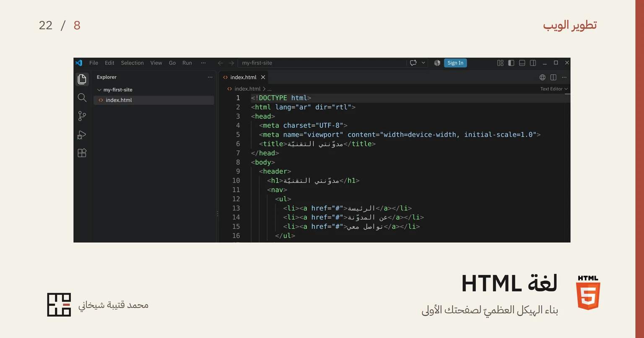Go back with the left arrow
Image resolution: width=644 pixels, height=338 pixels.
coord(221,63)
